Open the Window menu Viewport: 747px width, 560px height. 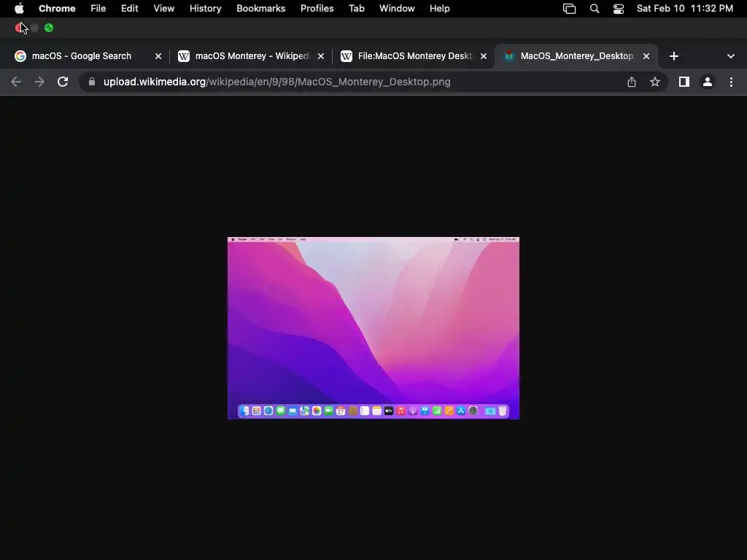(x=397, y=9)
